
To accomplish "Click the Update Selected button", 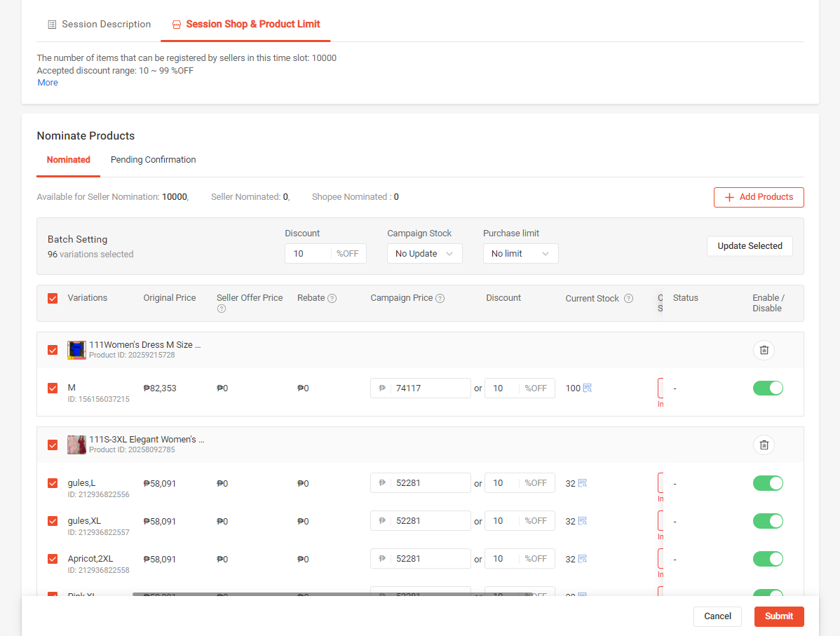I will pos(750,246).
